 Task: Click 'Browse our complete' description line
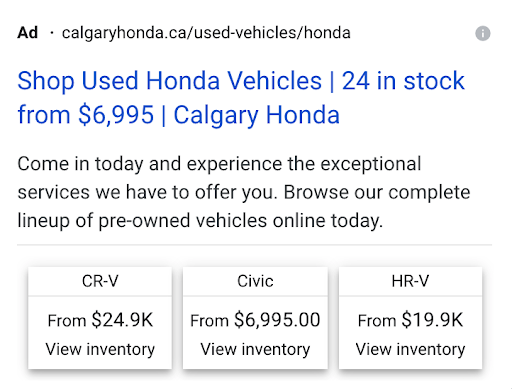[377, 192]
